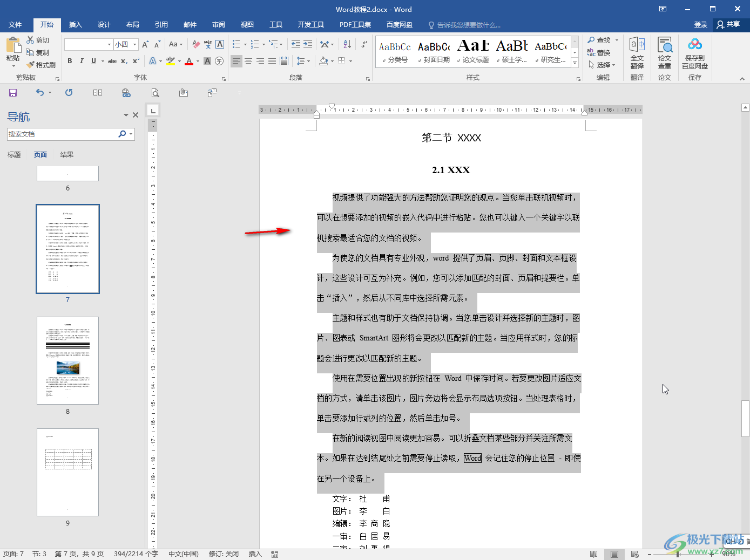Toggle italic formatting
Screen dimensions: 750x560
pos(82,61)
